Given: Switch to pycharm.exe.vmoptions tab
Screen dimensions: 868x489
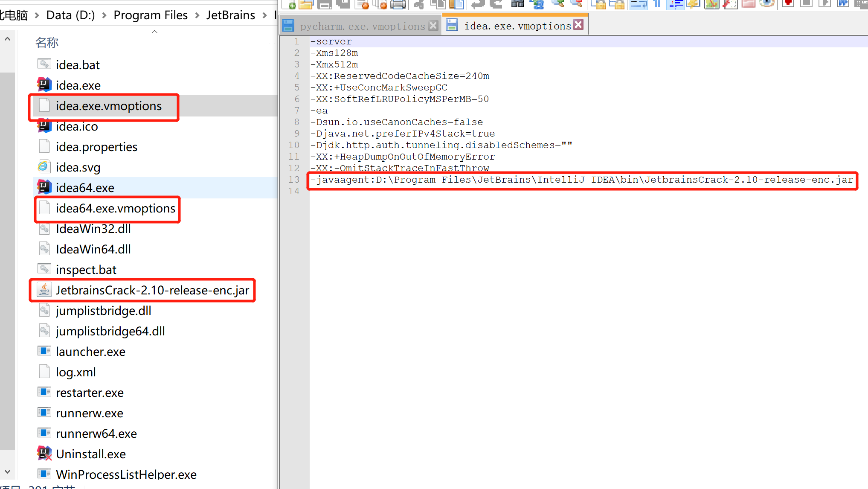Looking at the screenshot, I should (362, 26).
